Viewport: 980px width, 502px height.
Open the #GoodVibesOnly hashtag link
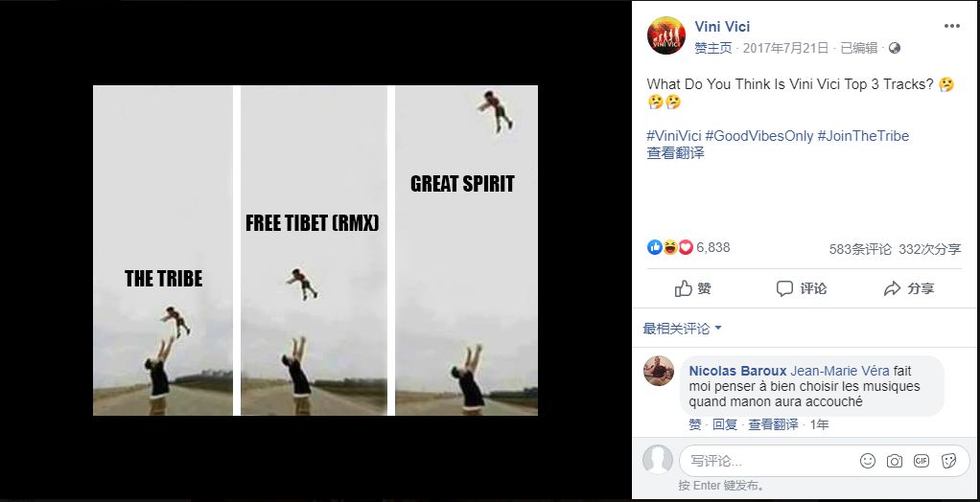coord(759,136)
